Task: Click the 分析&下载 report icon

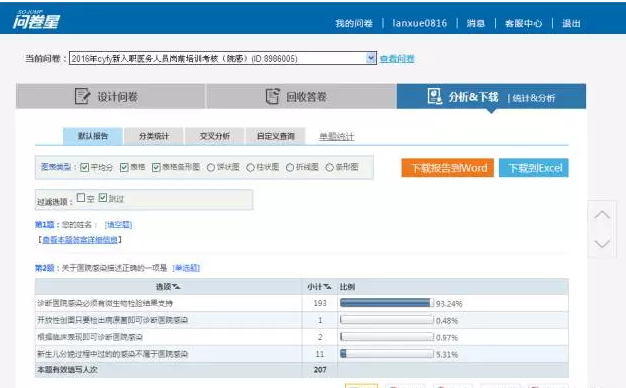Action: (434, 96)
